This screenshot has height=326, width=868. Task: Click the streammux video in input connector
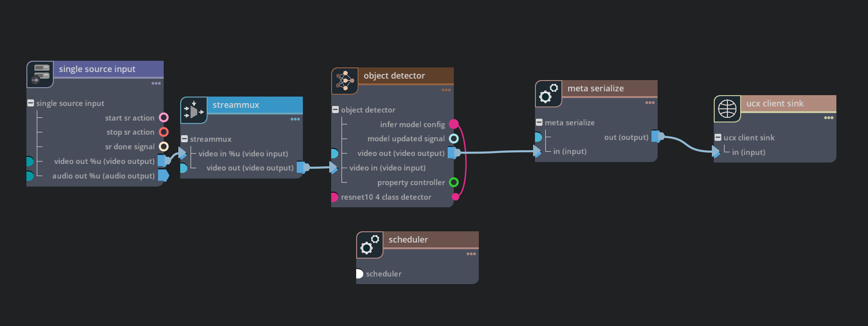point(183,153)
